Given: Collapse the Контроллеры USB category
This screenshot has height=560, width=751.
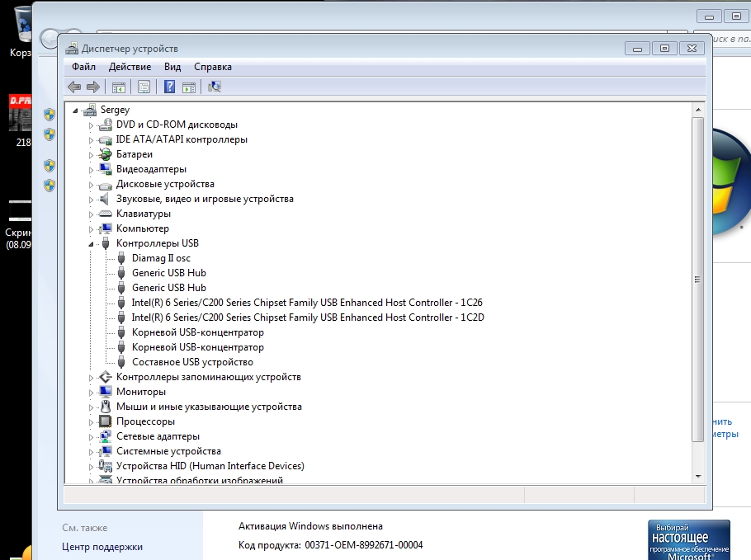Looking at the screenshot, I should pos(91,244).
